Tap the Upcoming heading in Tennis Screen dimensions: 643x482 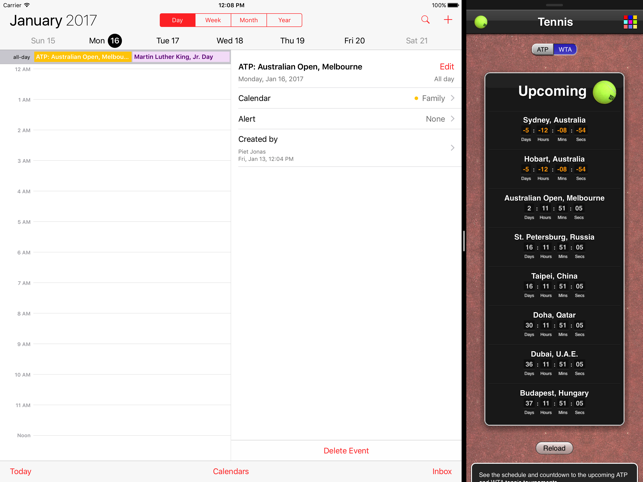pyautogui.click(x=552, y=91)
